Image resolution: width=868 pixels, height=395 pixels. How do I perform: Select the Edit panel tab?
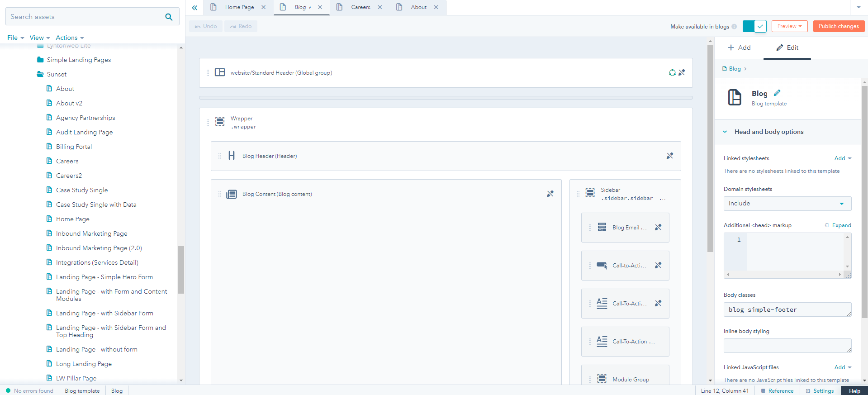(x=787, y=48)
